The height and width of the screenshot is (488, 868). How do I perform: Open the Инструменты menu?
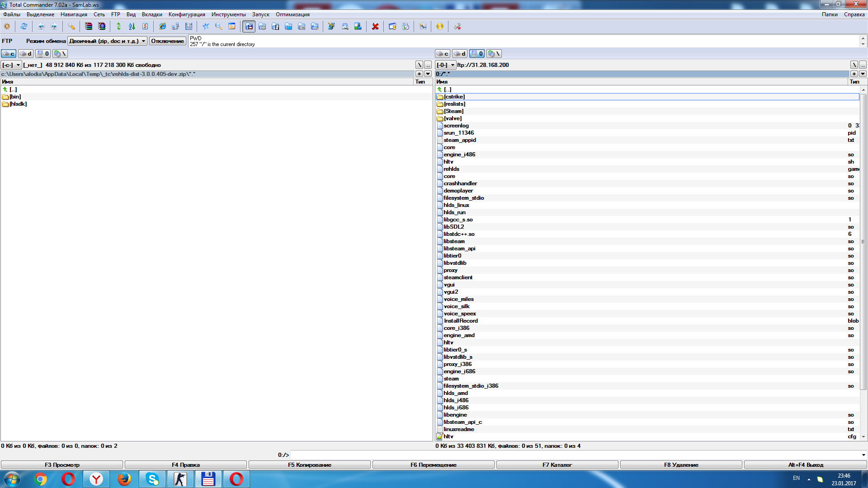[228, 14]
